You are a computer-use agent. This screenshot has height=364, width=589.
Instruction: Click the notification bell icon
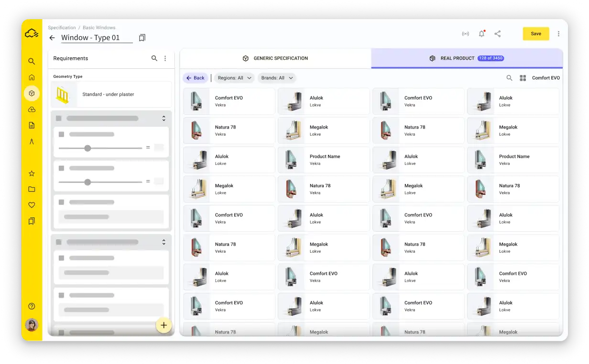click(x=481, y=34)
